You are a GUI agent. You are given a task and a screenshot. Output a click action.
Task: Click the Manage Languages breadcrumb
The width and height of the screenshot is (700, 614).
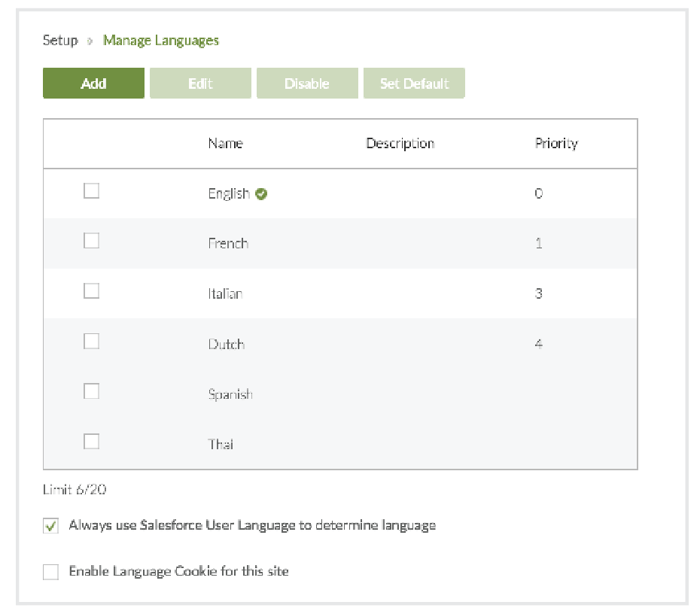click(x=161, y=41)
